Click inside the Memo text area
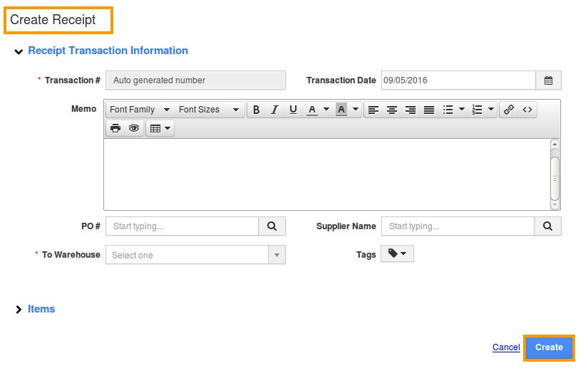Viewport: 588px width, 378px height. [x=326, y=174]
